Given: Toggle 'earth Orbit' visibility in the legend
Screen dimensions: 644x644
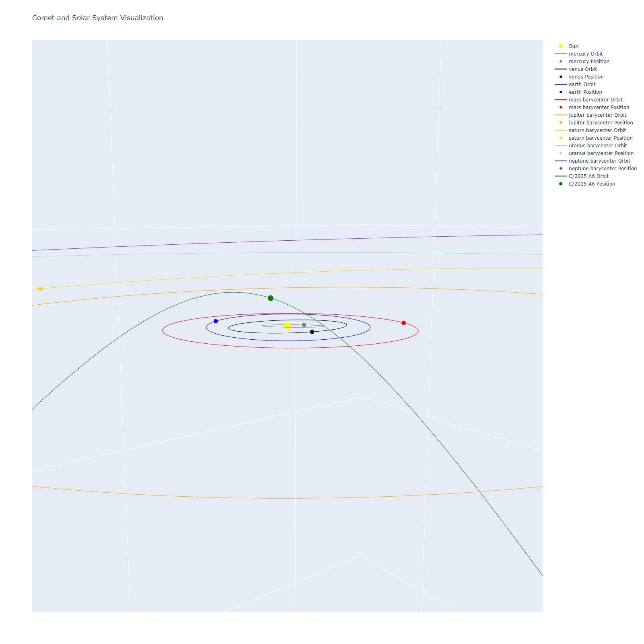Looking at the screenshot, I should pos(582,85).
